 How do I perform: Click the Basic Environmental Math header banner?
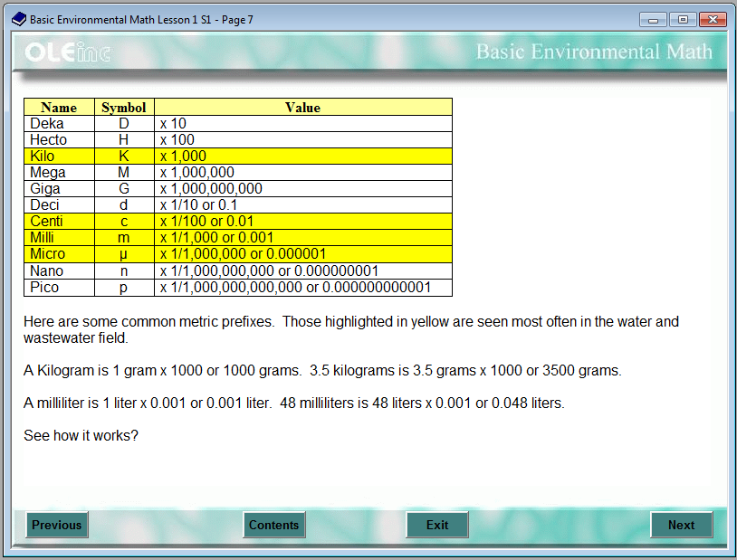tap(594, 52)
